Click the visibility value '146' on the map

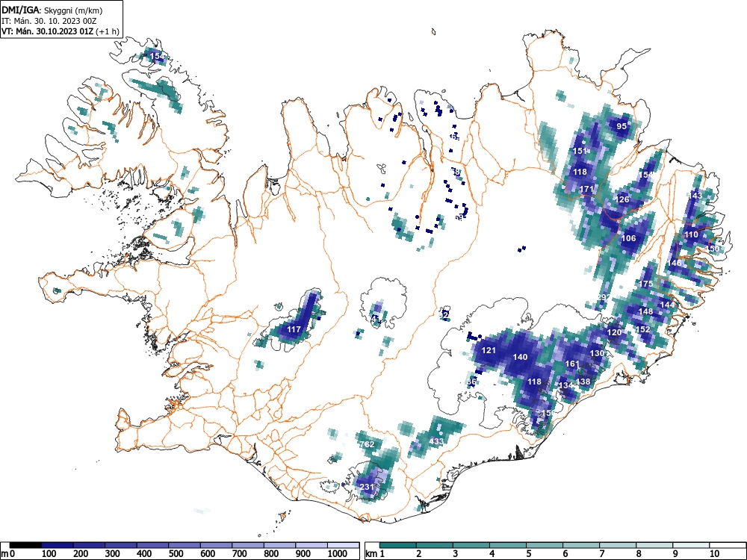click(674, 263)
